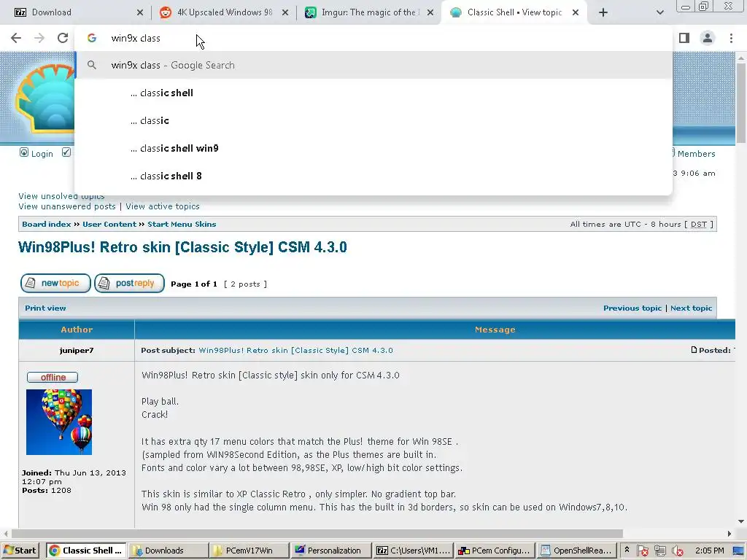The image size is (747, 560).
Task: Close the Classic Shell View topic tab
Action: coord(576,12)
